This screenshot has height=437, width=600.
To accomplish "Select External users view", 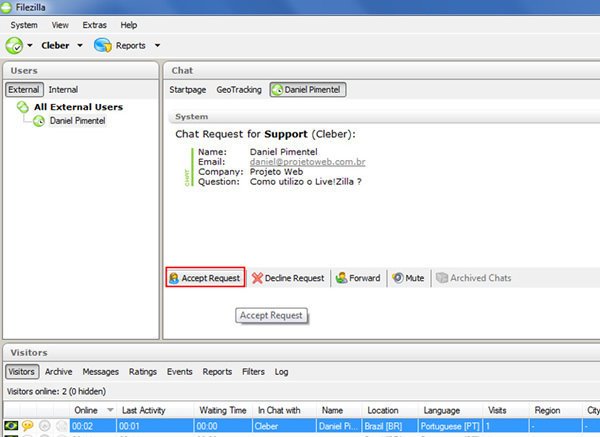I will coord(24,90).
